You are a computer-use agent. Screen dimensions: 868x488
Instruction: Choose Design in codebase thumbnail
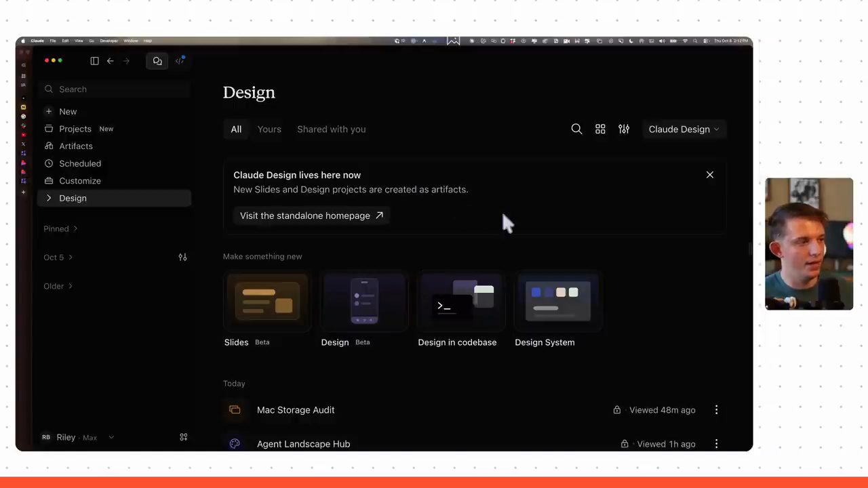click(461, 302)
